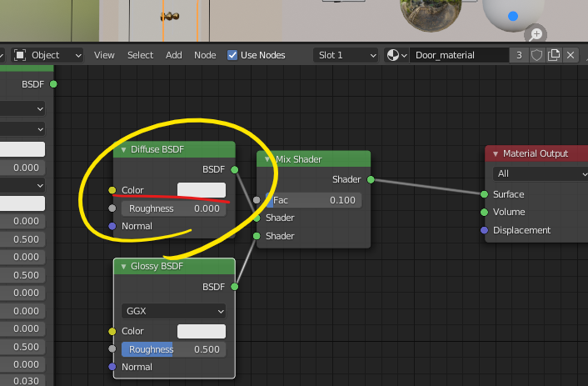
Task: Duplicate material with new material icon
Action: [554, 55]
